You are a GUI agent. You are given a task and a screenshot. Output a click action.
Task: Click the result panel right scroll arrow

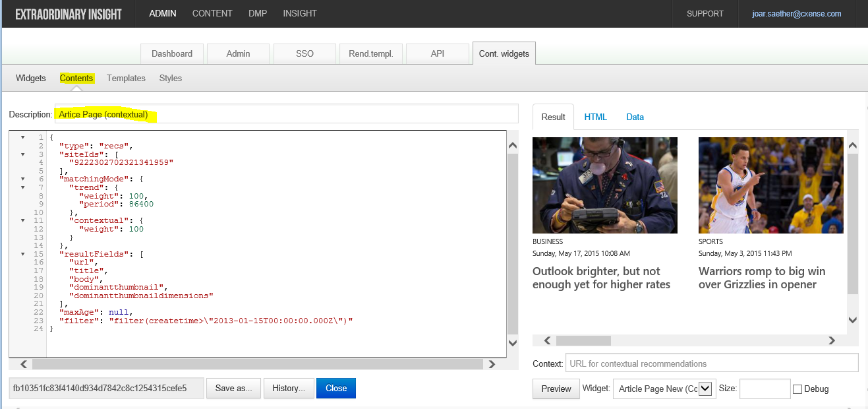pos(832,340)
